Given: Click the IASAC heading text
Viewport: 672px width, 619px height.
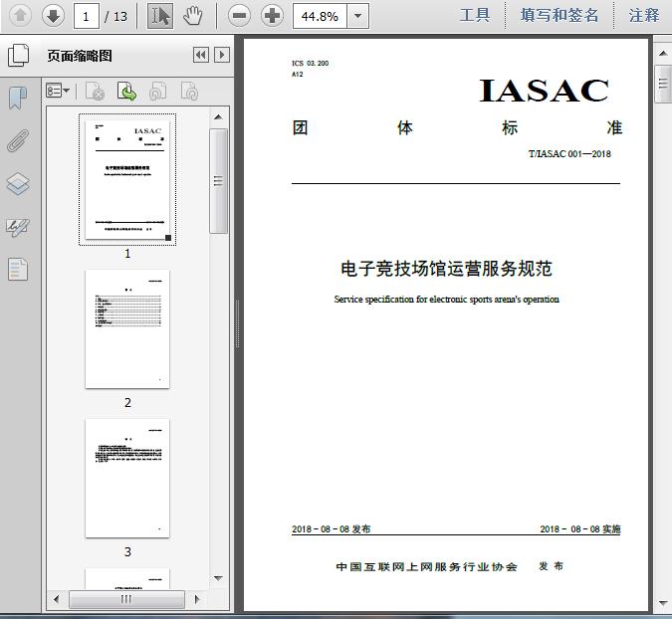Looking at the screenshot, I should click(544, 91).
